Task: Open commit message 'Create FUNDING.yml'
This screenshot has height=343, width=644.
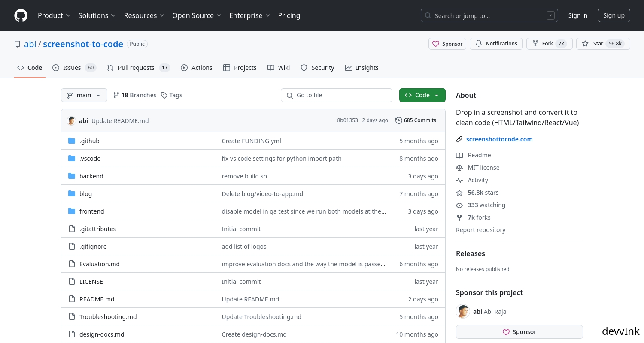Action: (x=251, y=141)
